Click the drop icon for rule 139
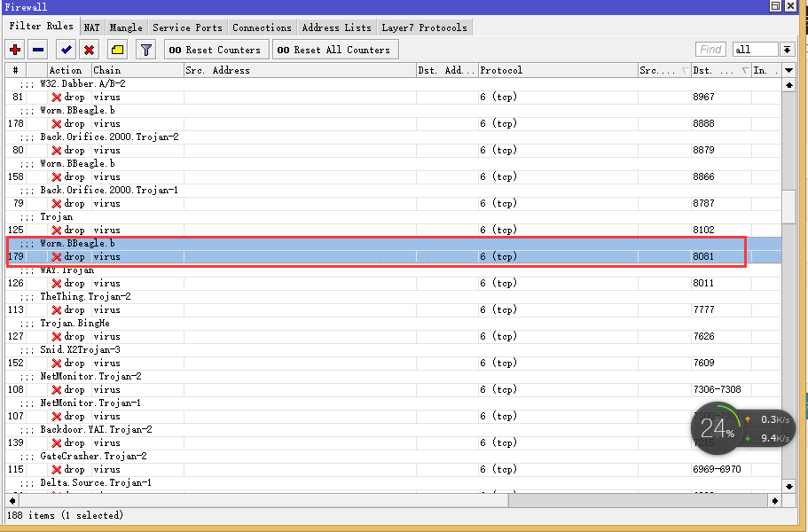This screenshot has width=808, height=532. tap(57, 443)
